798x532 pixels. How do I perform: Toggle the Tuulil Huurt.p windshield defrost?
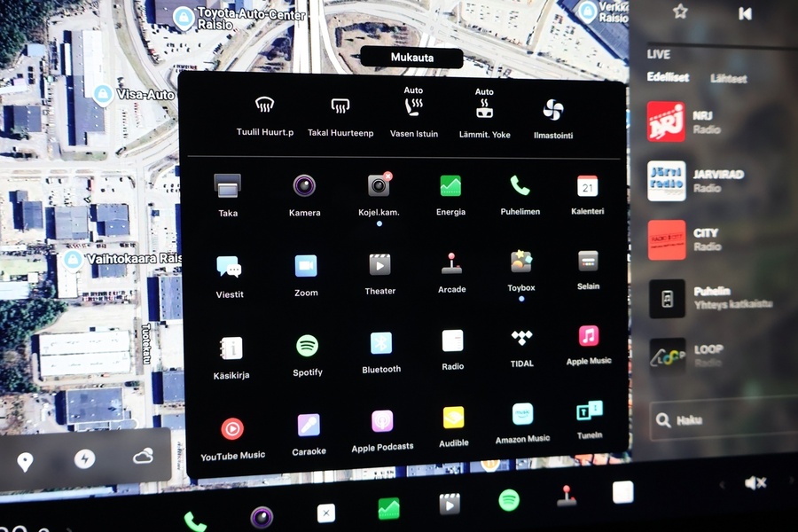[x=264, y=106]
